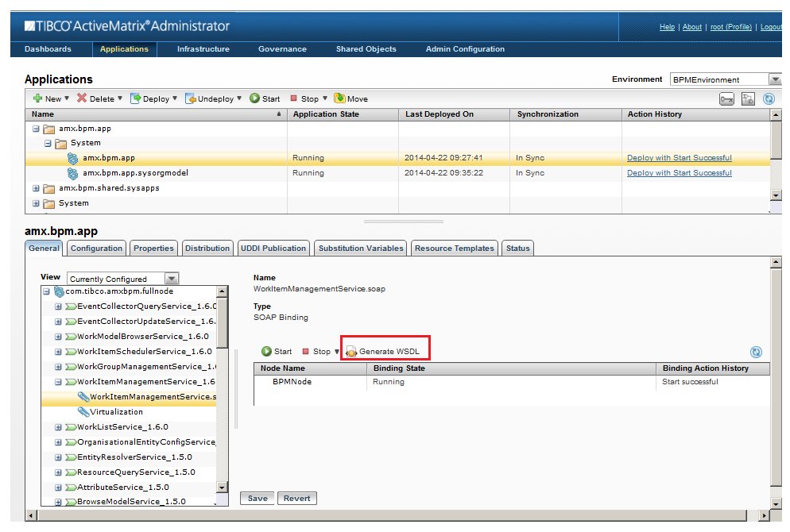
Task: Expand the amx.bpm.shared.sysapps folder
Action: [x=36, y=188]
